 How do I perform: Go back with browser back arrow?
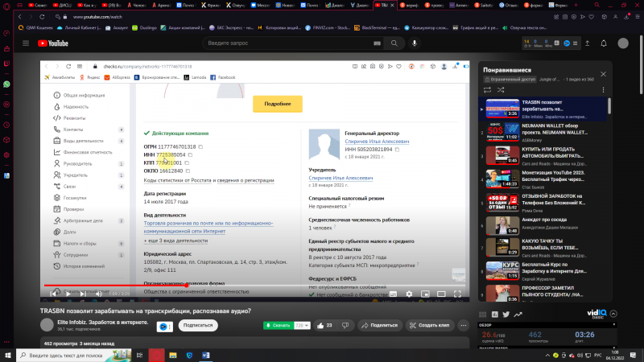click(x=19, y=17)
